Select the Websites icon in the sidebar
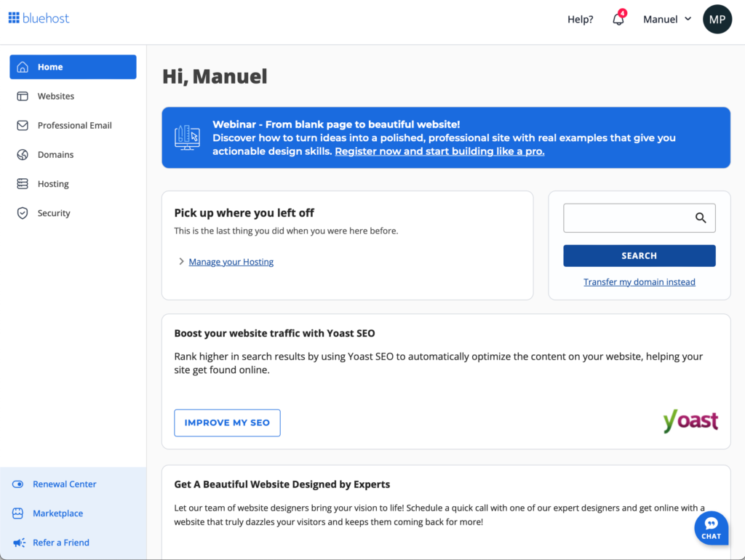The height and width of the screenshot is (560, 745). [24, 95]
